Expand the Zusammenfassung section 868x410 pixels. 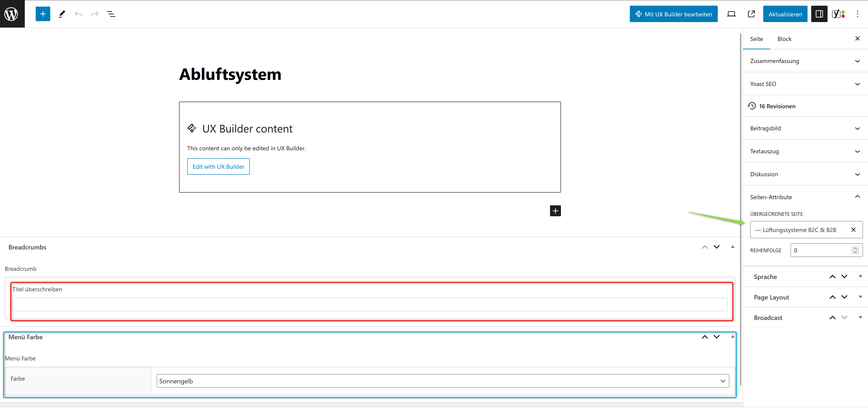[805, 61]
